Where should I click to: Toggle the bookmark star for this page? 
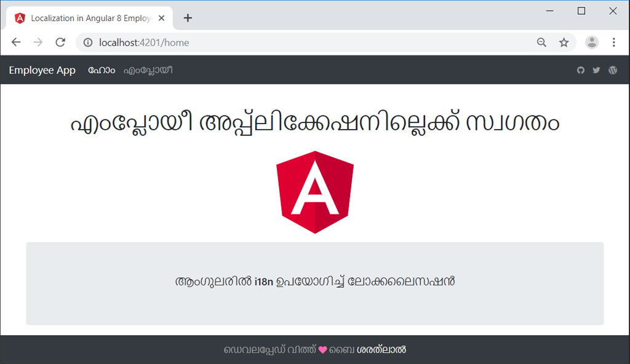[564, 42]
